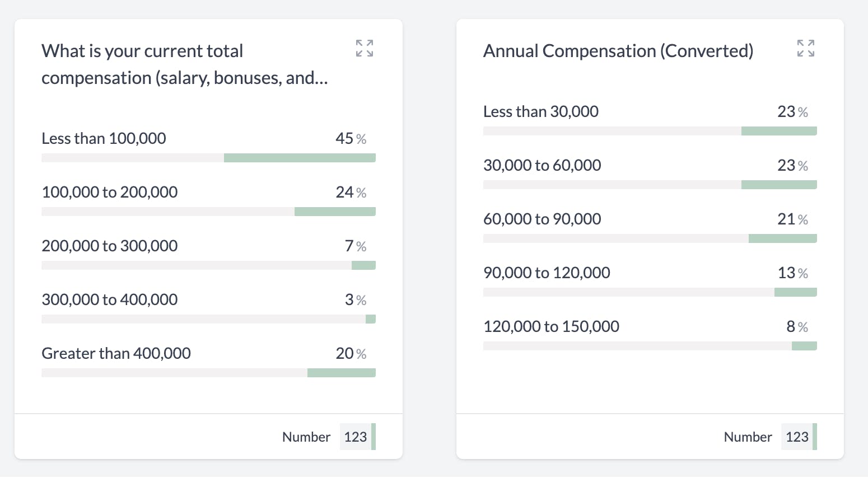The width and height of the screenshot is (868, 487).
Task: Click the 123 number badge in right card
Action: point(797,437)
